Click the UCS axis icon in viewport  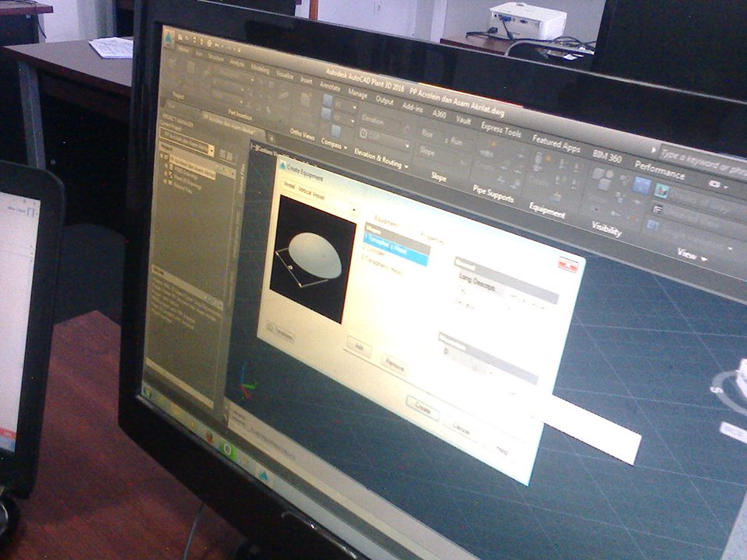coord(245,381)
